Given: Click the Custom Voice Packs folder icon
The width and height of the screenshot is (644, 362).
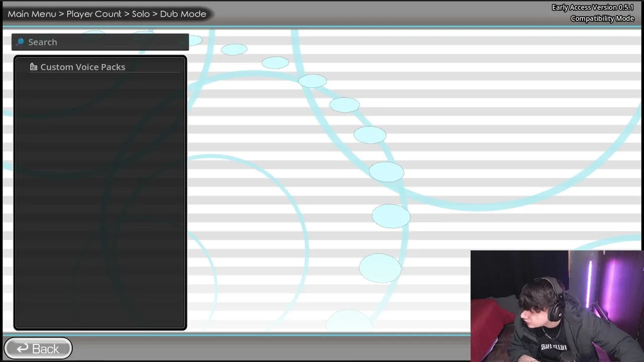Looking at the screenshot, I should [x=34, y=67].
